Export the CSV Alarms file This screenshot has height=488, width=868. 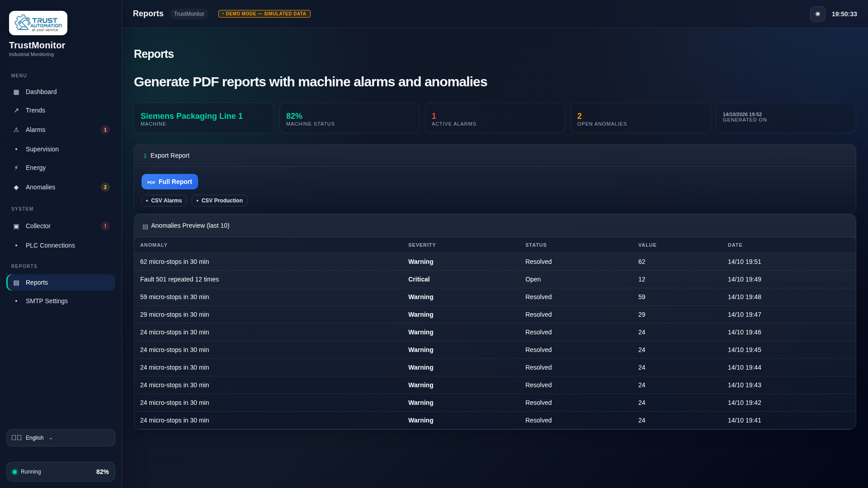(x=164, y=201)
